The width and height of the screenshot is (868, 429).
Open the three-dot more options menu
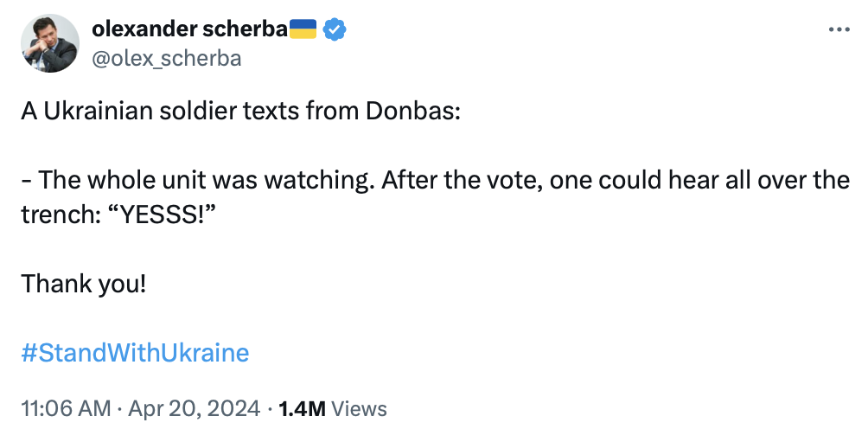(839, 29)
